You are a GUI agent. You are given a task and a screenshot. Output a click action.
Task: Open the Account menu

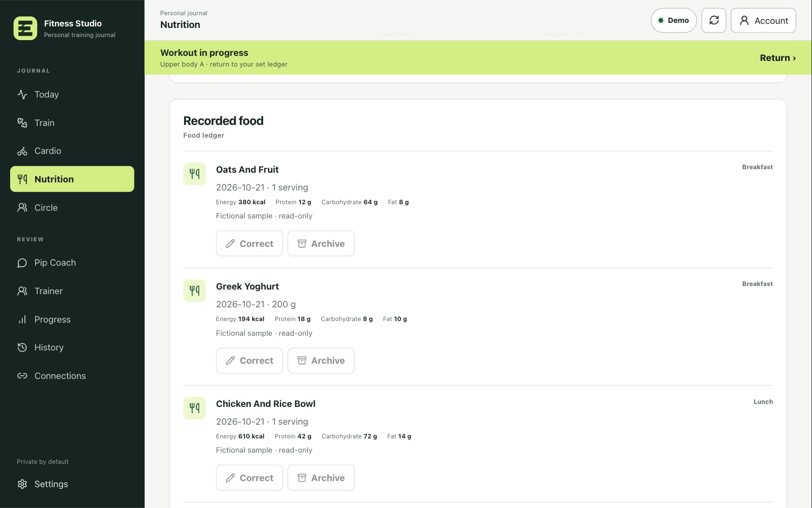(x=763, y=20)
